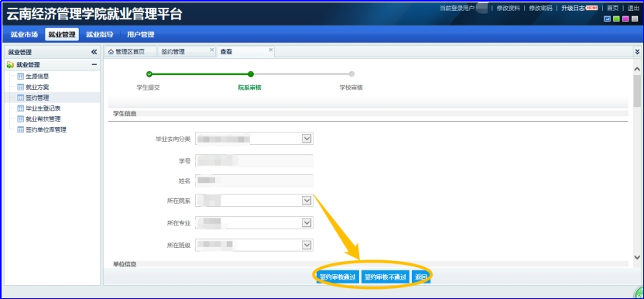Click the 院系审核 step label
This screenshot has width=644, height=299.
click(x=250, y=88)
